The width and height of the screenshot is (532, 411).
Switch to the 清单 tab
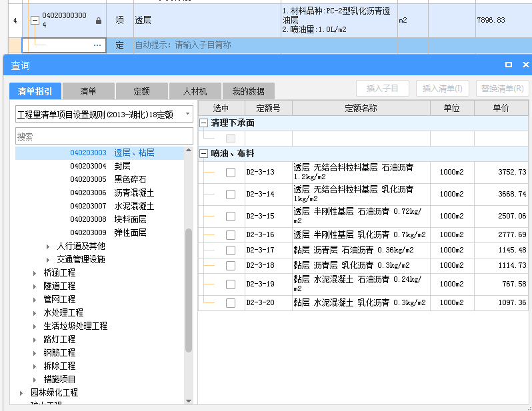click(88, 91)
